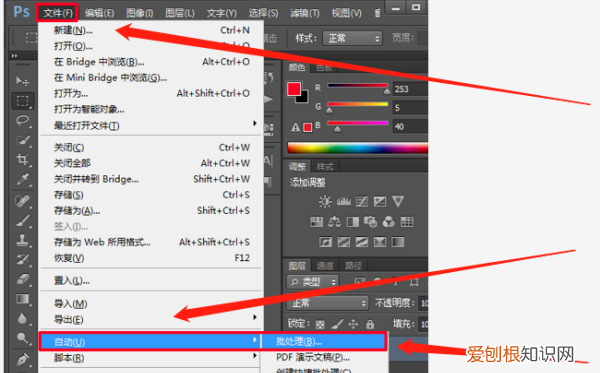The image size is (600, 373).
Task: Add an Invert adjustment
Action: 325,242
